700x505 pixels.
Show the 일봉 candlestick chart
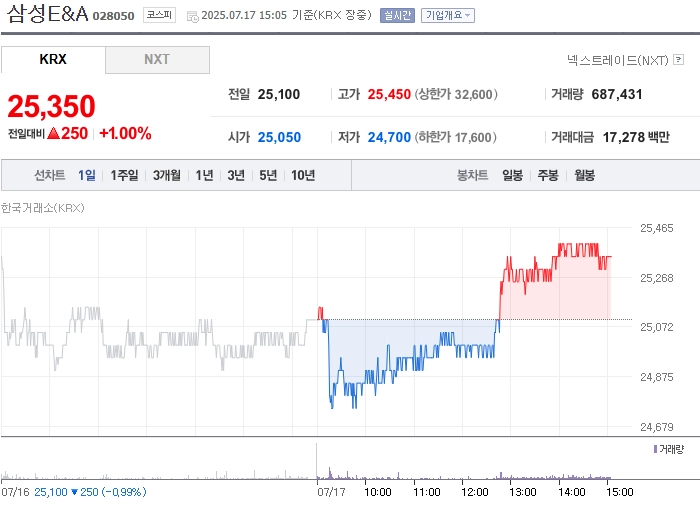[x=512, y=175]
